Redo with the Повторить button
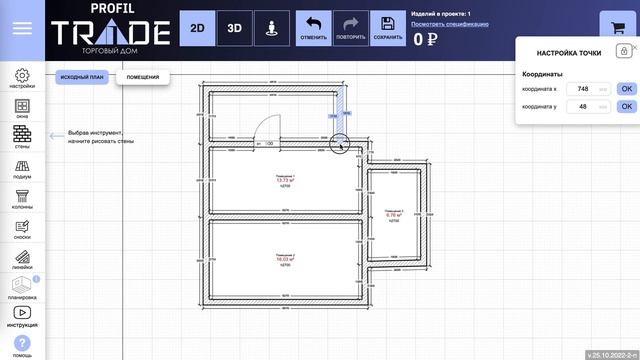Image resolution: width=640 pixels, height=360 pixels. (x=351, y=28)
